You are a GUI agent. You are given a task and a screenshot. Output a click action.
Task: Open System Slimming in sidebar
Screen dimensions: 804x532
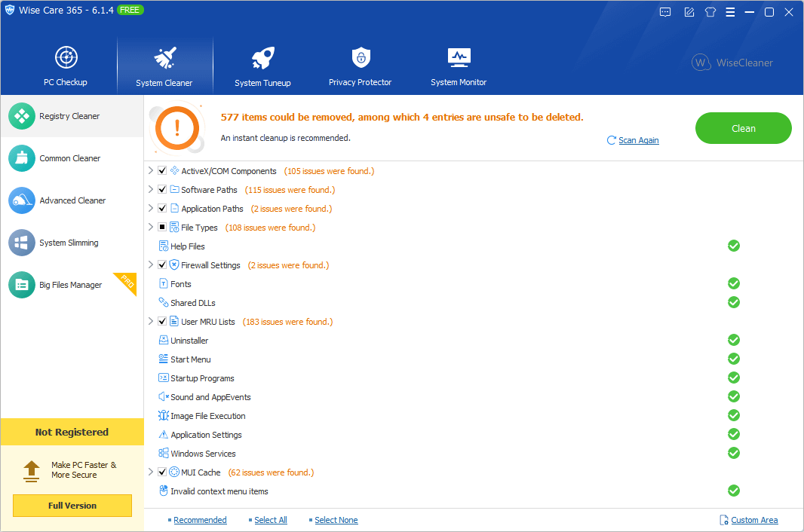coord(69,243)
